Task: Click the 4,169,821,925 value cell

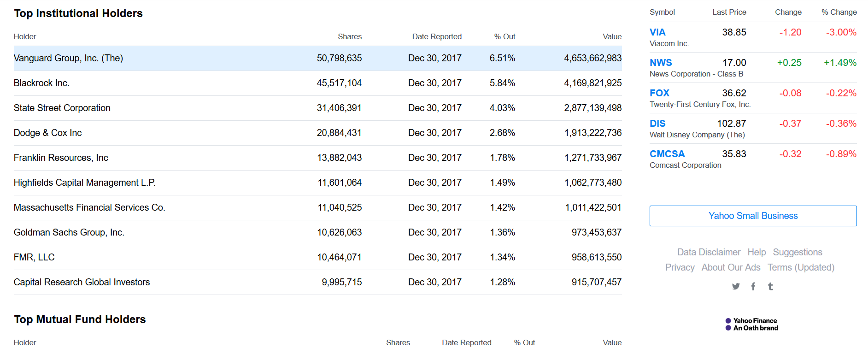Action: pyautogui.click(x=593, y=83)
